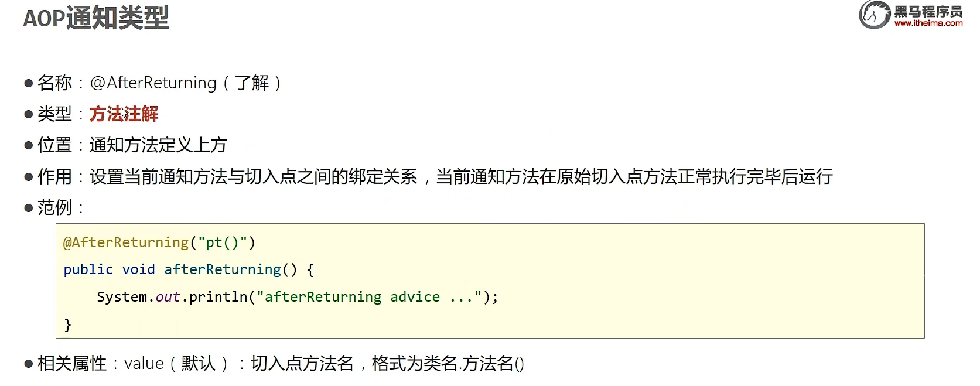Click the 通知方法定义上方 position text
Viewport: 980px width, 386px height.
pyautogui.click(x=158, y=145)
